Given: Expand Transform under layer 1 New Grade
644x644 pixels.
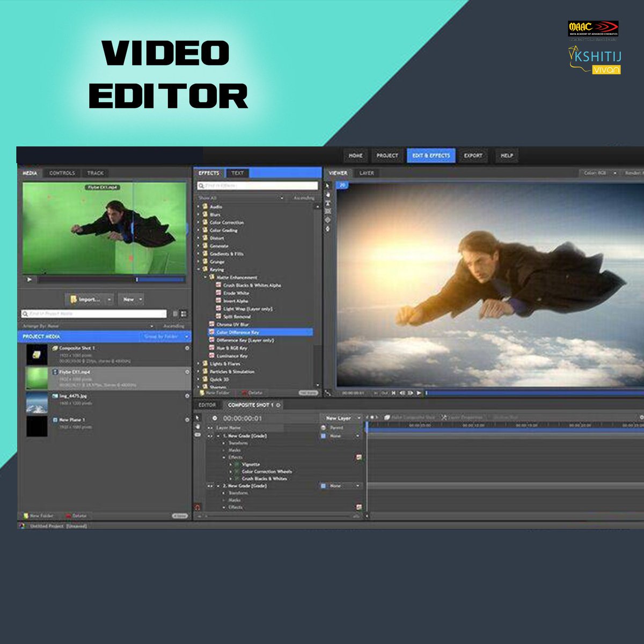Looking at the screenshot, I should pyautogui.click(x=225, y=443).
